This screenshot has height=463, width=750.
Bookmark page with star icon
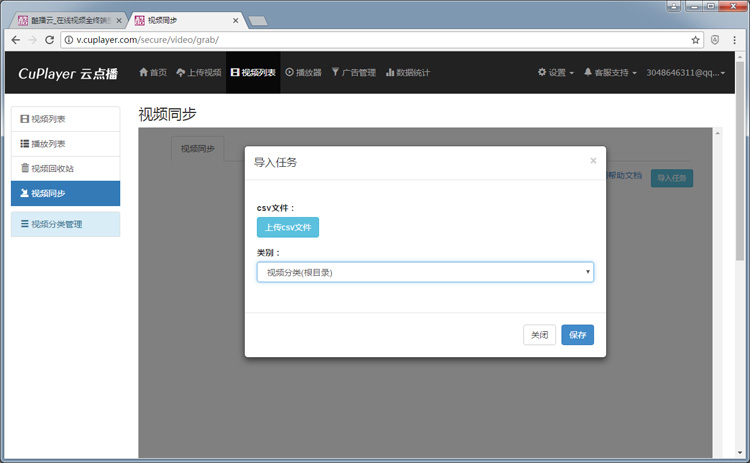click(x=695, y=40)
